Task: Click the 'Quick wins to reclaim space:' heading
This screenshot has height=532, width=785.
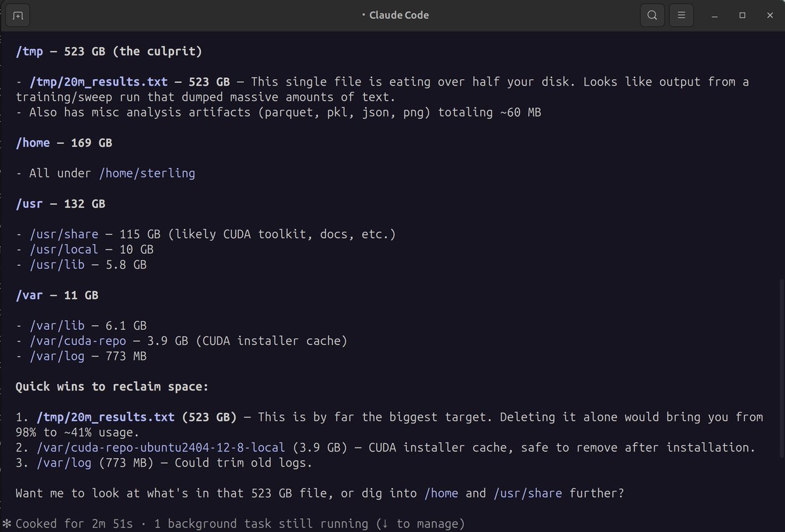Action: (x=112, y=387)
